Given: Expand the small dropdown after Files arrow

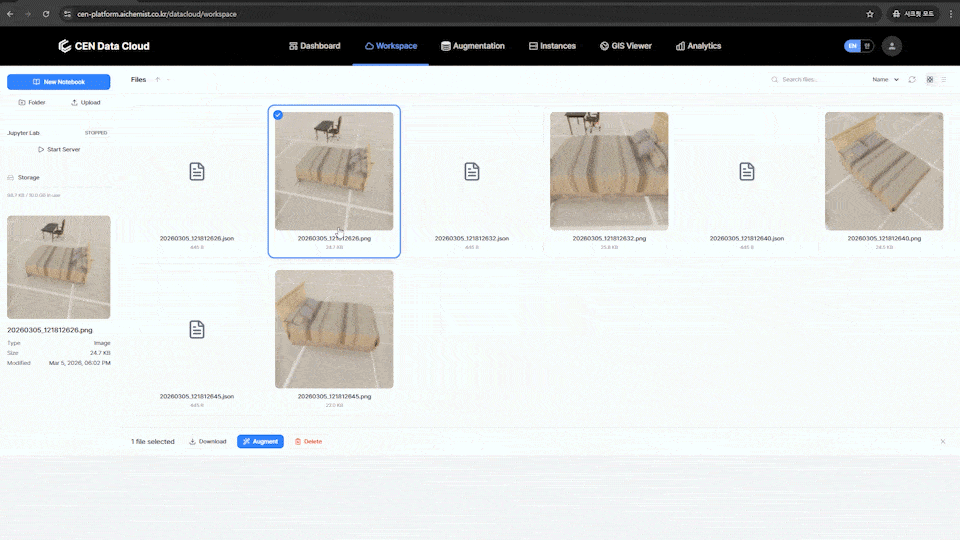Looking at the screenshot, I should click(x=168, y=79).
